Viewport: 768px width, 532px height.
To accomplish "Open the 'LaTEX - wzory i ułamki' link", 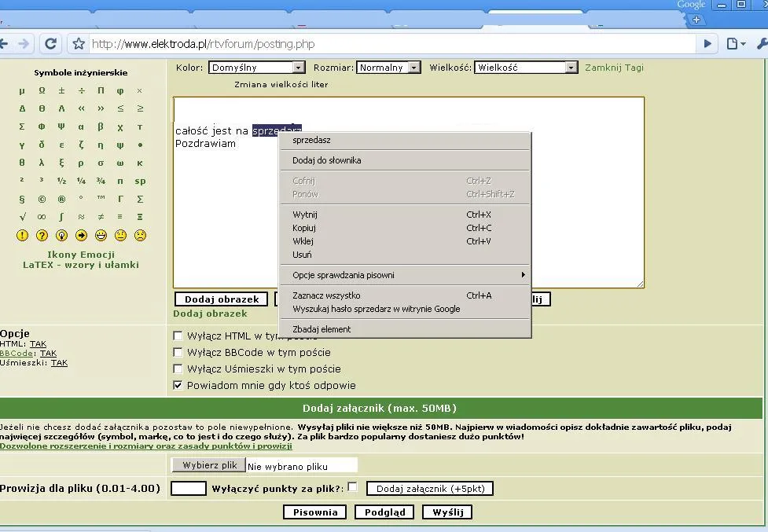I will [81, 265].
